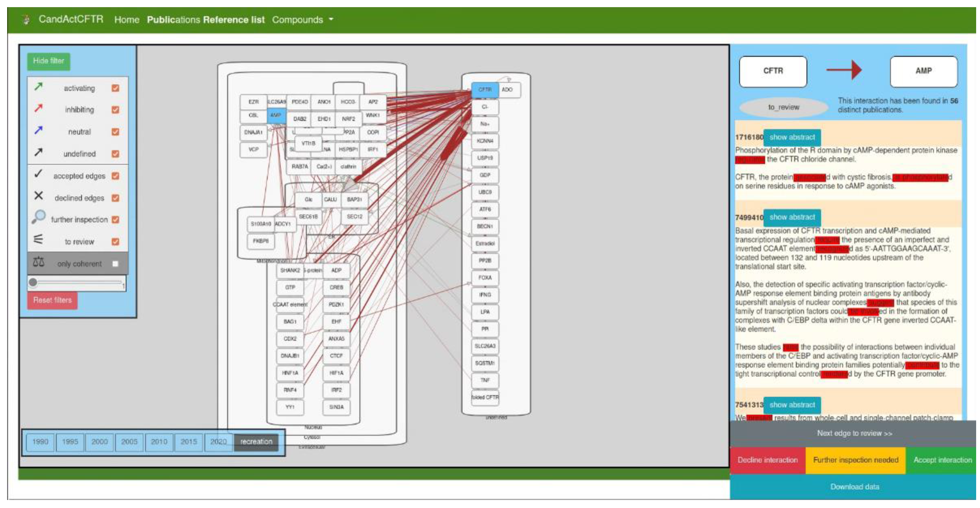The width and height of the screenshot is (980, 508).
Task: Uncheck the activating filter checkbox
Action: click(115, 88)
